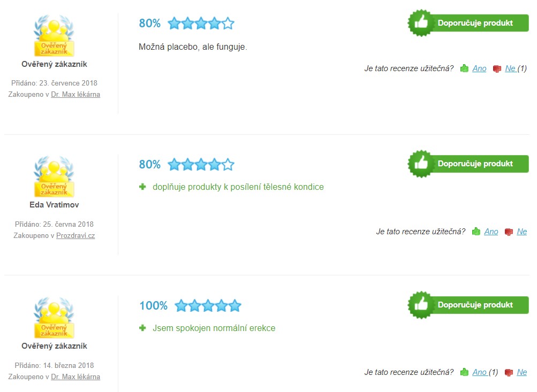537x392 pixels.
Task: Mark Eda Vratimov review as useful with Ano
Action: [x=491, y=232]
